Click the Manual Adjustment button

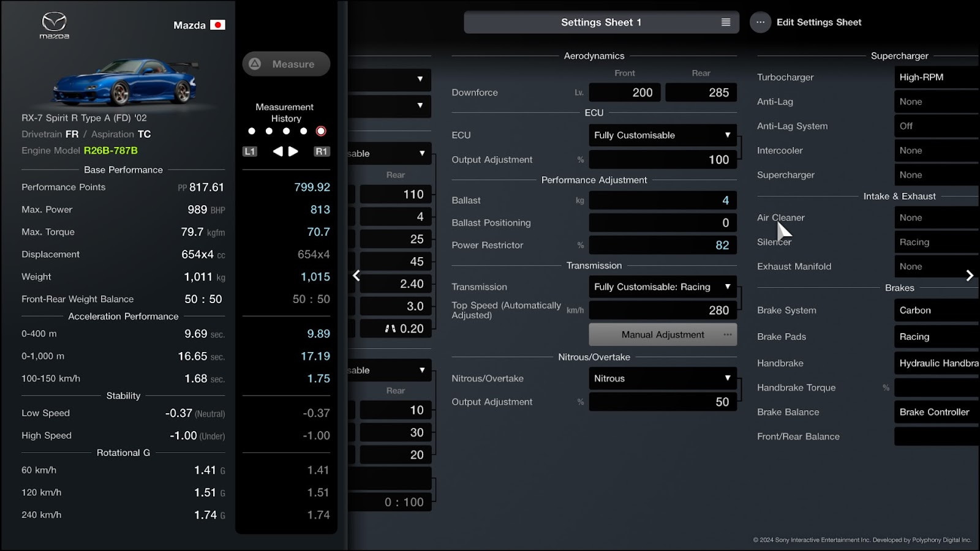pos(663,334)
